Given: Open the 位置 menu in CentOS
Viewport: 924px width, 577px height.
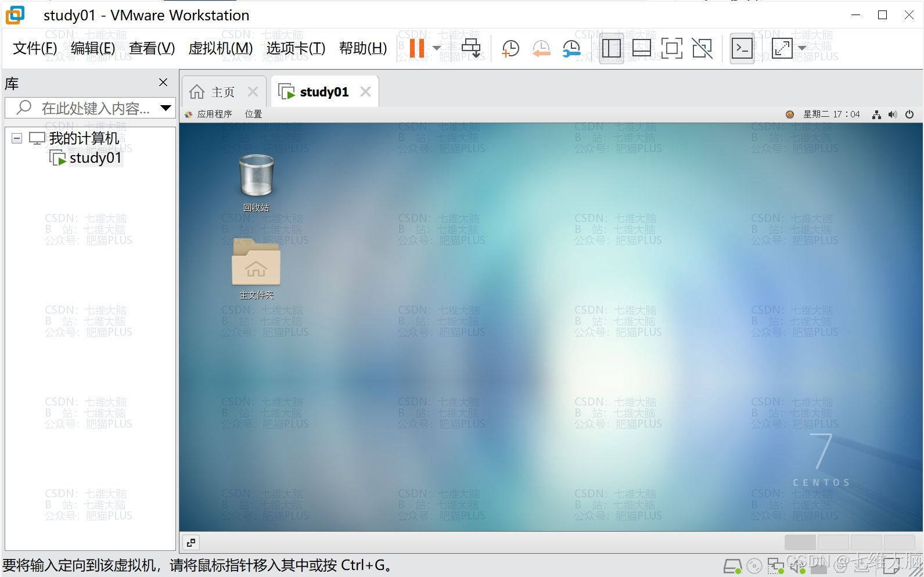Looking at the screenshot, I should pyautogui.click(x=253, y=114).
